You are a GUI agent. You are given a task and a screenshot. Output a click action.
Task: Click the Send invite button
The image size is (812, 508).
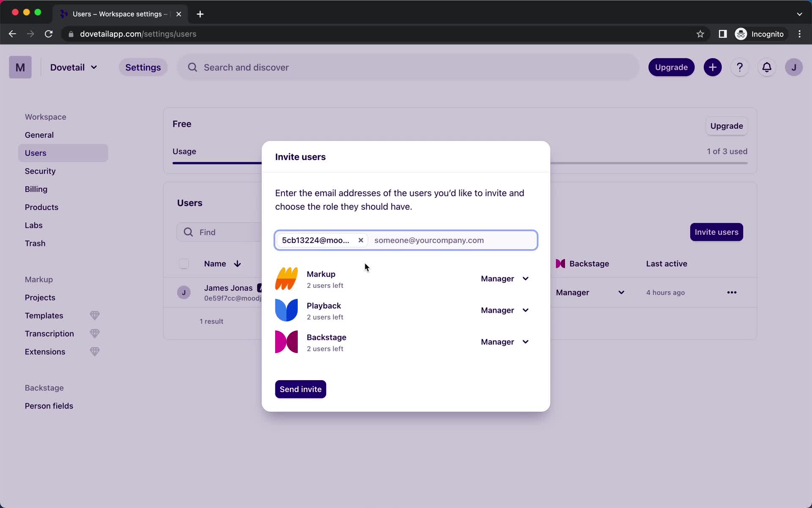(301, 389)
